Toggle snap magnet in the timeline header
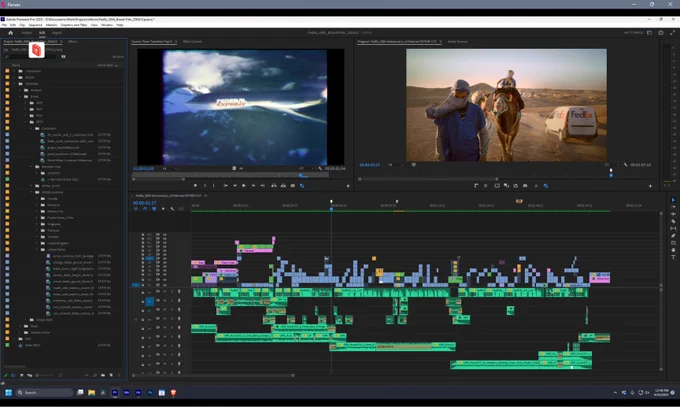680x407 pixels. click(x=145, y=209)
